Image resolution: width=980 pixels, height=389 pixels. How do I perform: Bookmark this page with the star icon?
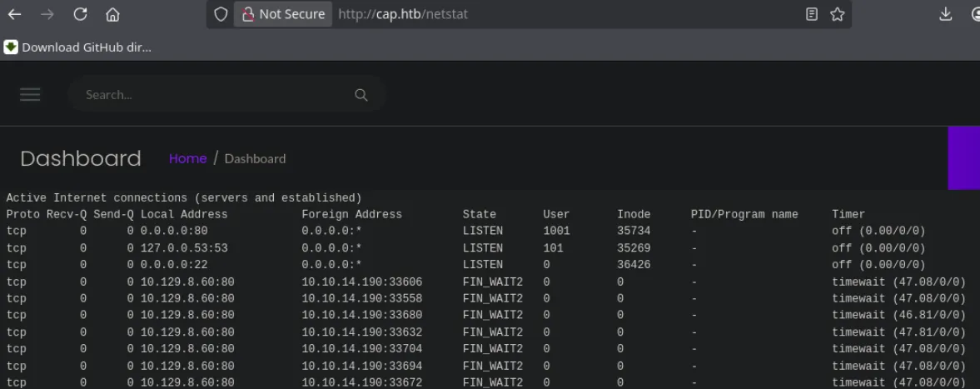click(838, 14)
